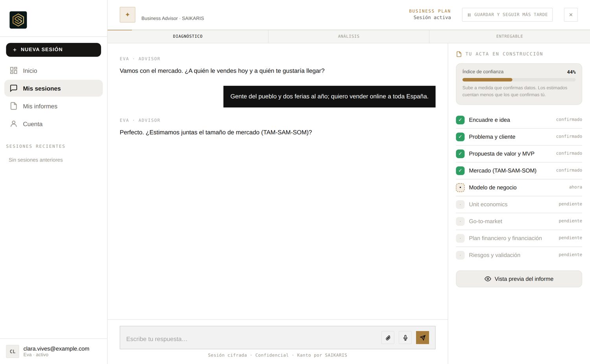The height and width of the screenshot is (364, 590).
Task: Switch to the Análisis tab
Action: (x=349, y=37)
